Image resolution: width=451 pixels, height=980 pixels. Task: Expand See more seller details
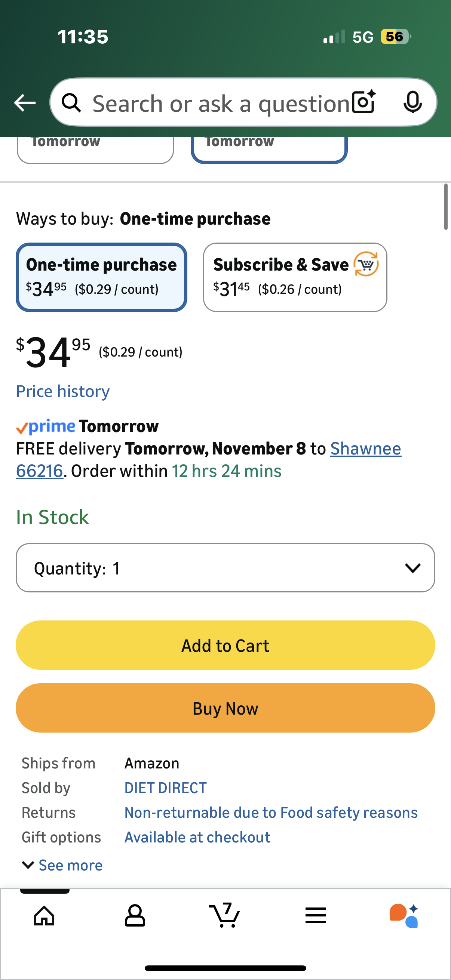coord(63,865)
